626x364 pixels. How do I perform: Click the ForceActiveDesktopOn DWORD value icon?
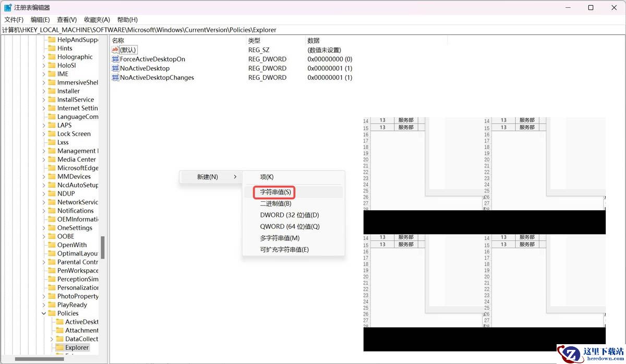[x=115, y=59]
